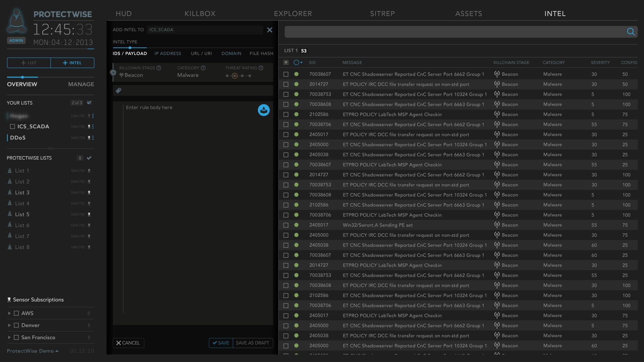This screenshot has height=362, width=644.
Task: Click the selected threat rating slider knob
Action: 234,76
